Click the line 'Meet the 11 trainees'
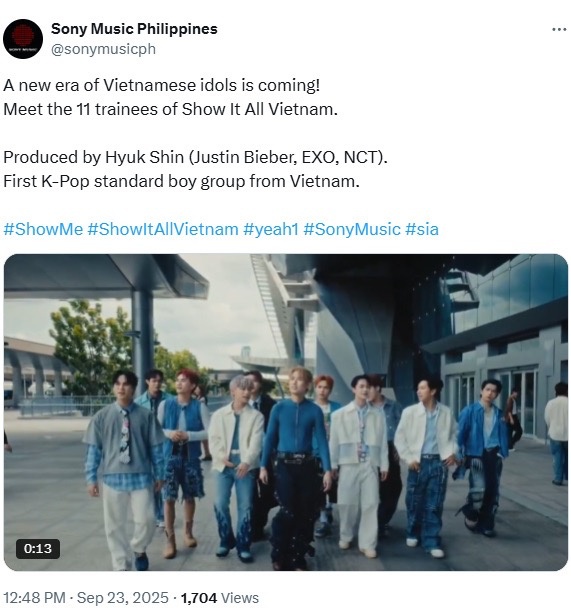 click(x=170, y=109)
